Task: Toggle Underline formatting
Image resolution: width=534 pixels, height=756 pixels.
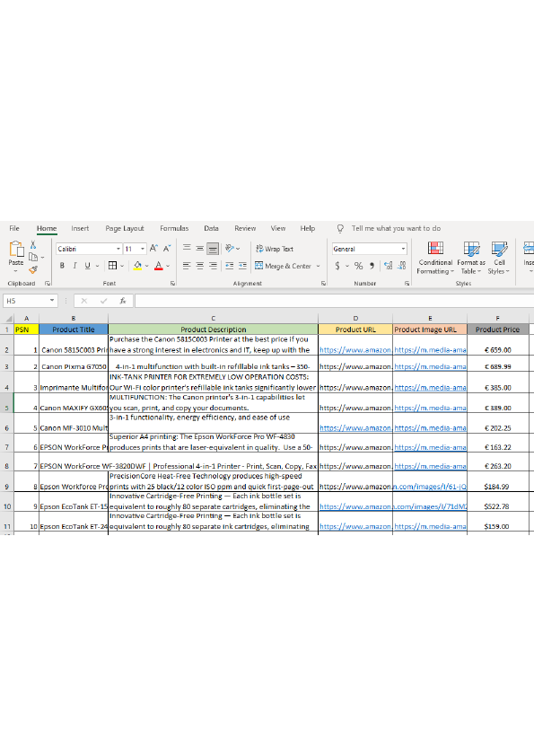Action: pyautogui.click(x=87, y=266)
